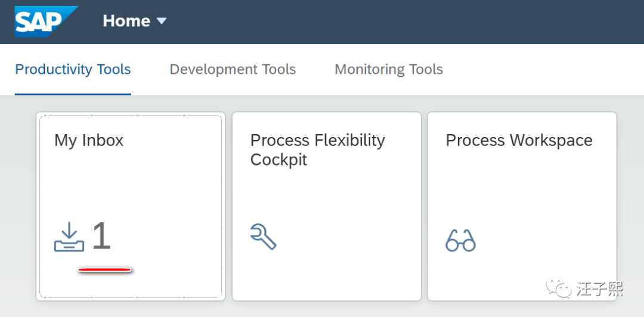
Task: Switch to the Monitoring Tools tab
Action: (389, 69)
